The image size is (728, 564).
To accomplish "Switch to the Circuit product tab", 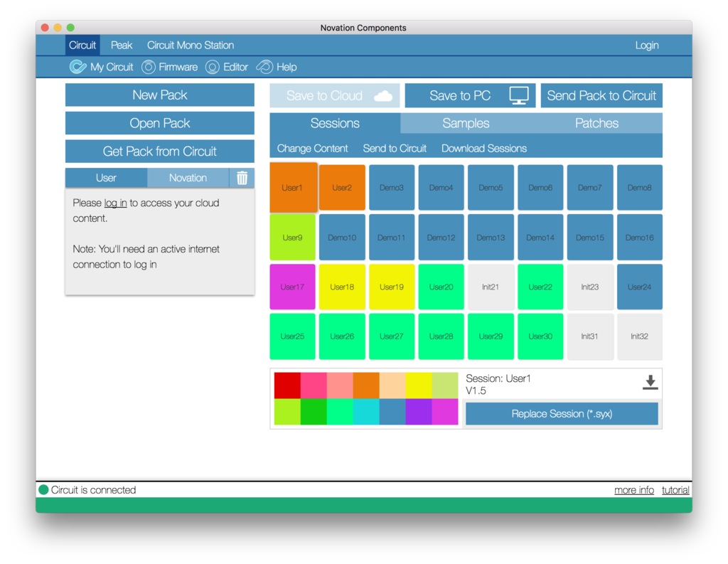I will point(82,45).
